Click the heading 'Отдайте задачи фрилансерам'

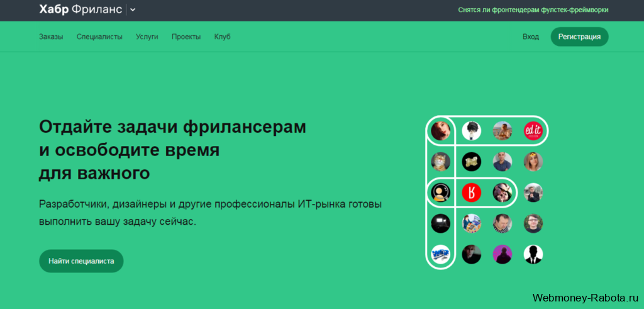tap(172, 127)
